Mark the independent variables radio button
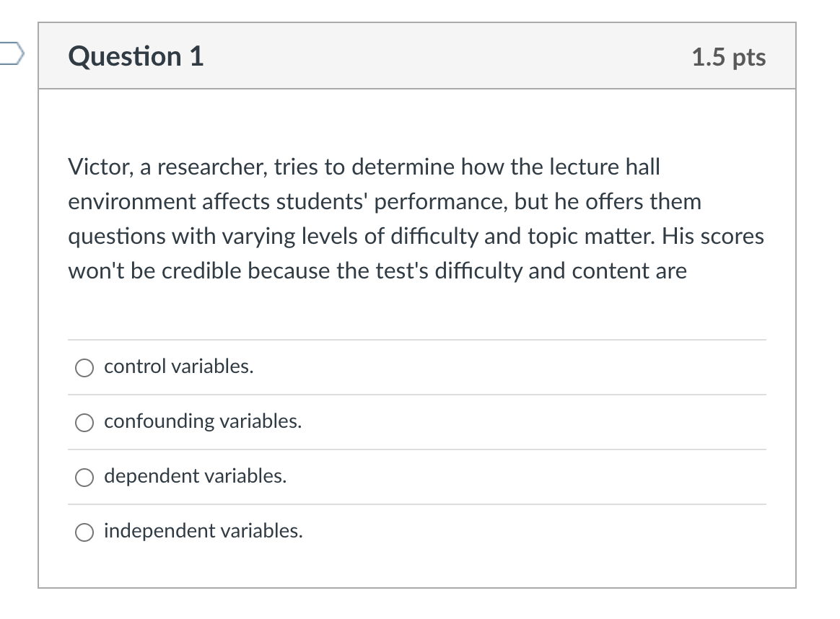Screen dimensions: 840x619 tap(84, 532)
